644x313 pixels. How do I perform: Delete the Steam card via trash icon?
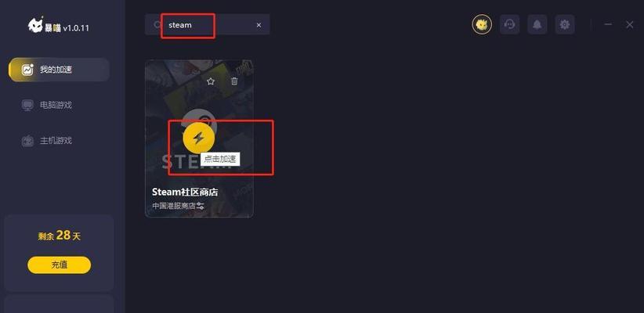[234, 81]
